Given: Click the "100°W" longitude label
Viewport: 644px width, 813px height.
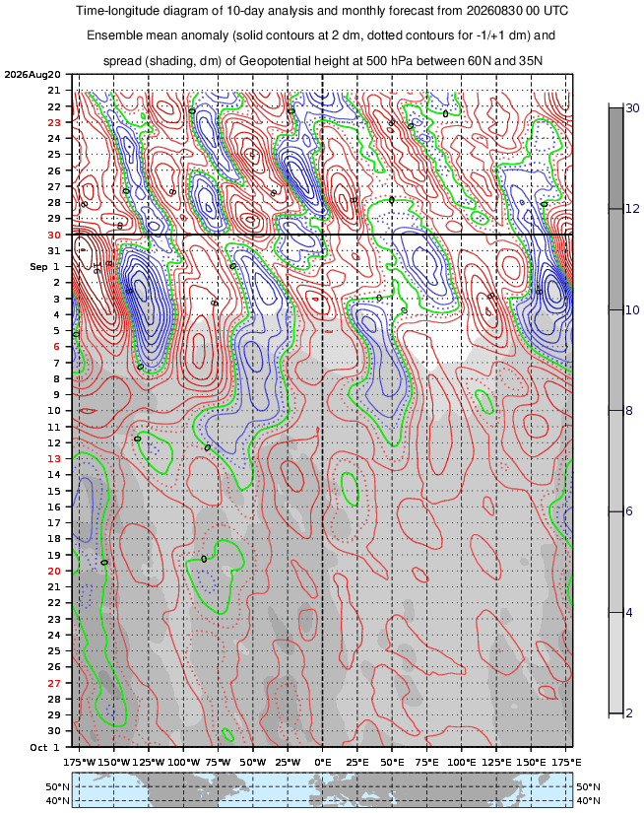Looking at the screenshot, I should [x=183, y=762].
